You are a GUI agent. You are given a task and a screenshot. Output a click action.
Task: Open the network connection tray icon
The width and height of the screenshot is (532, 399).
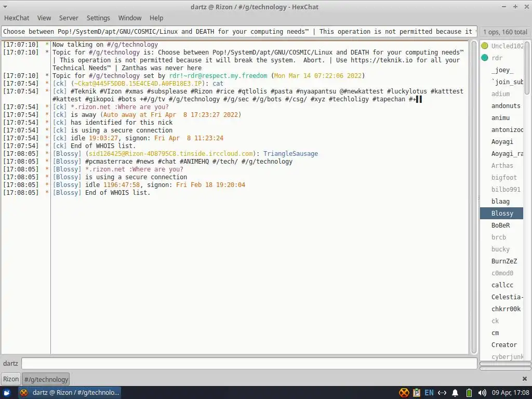click(442, 393)
